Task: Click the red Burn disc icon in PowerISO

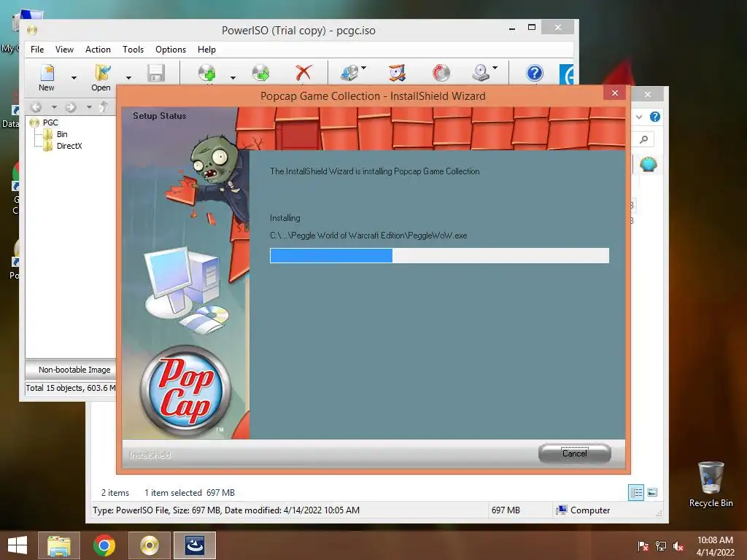Action: coord(441,73)
